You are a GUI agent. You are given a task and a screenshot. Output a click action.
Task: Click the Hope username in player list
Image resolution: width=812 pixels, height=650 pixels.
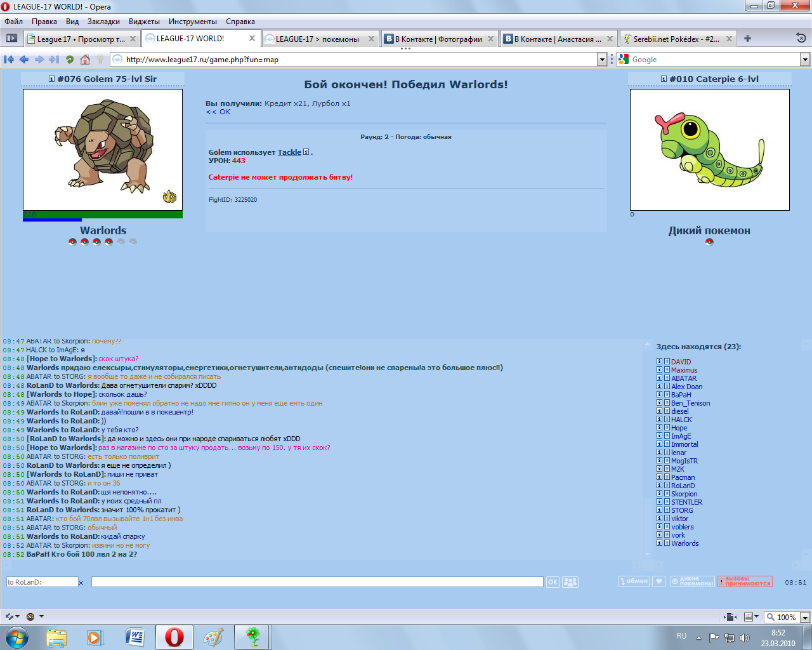(679, 428)
